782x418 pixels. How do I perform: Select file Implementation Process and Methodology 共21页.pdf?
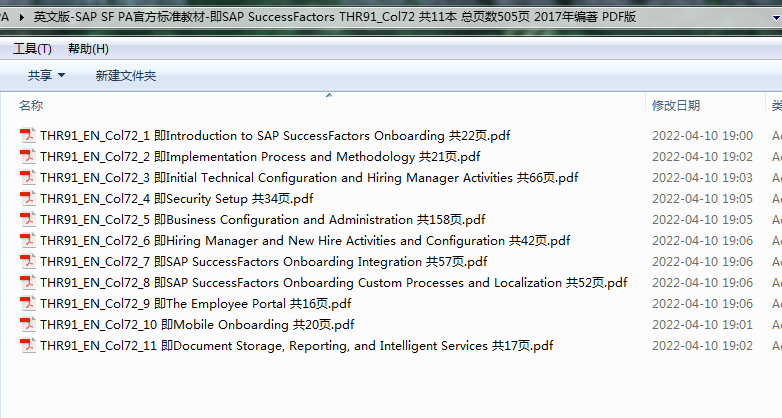(260, 157)
